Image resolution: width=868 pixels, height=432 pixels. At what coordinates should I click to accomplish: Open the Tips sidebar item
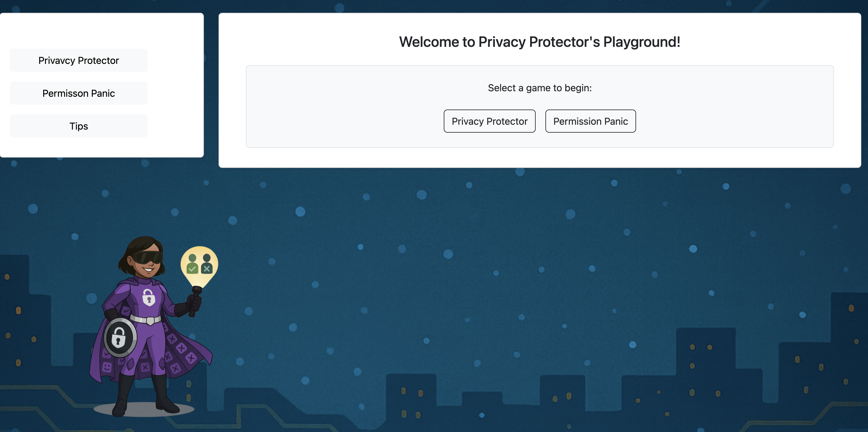coord(79,126)
